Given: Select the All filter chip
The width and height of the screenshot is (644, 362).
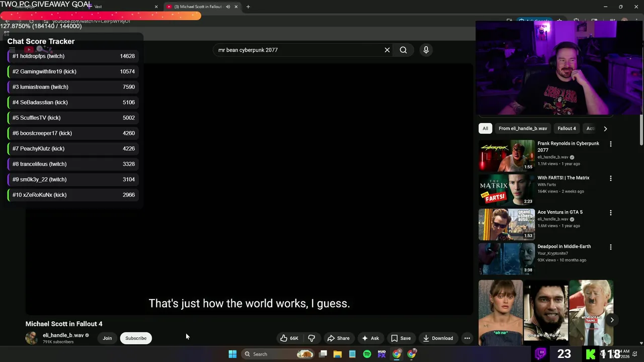Looking at the screenshot, I should pos(485,128).
